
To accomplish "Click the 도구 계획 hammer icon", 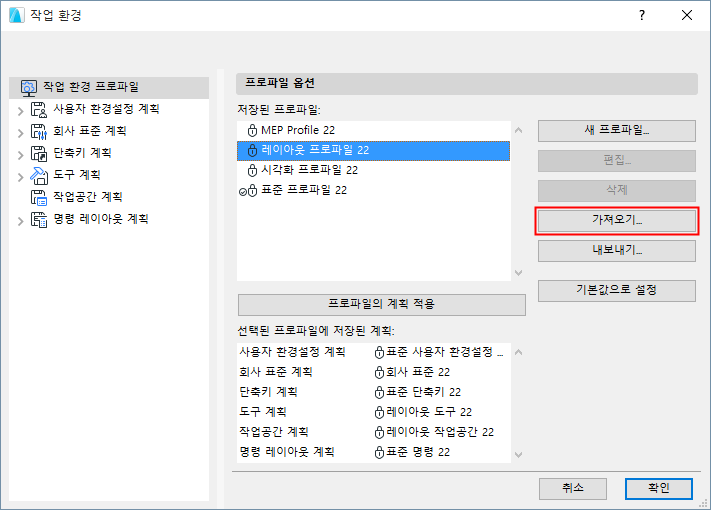I will click(39, 175).
